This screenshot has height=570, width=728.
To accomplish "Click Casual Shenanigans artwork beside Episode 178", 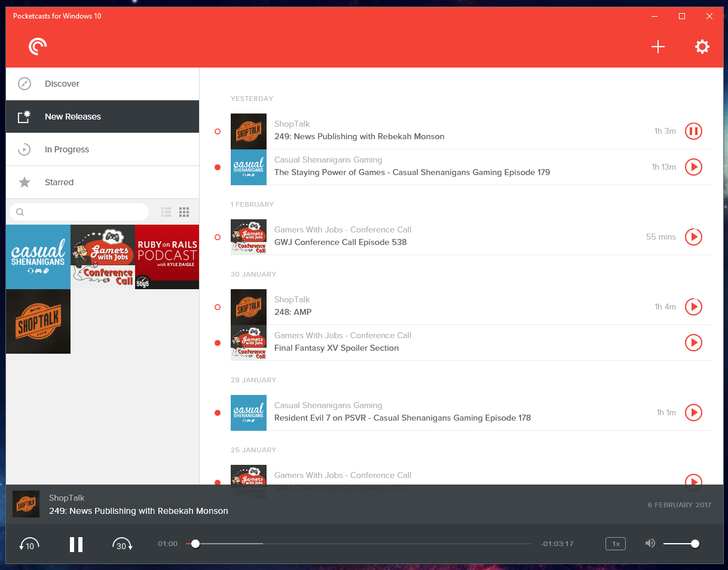I will (249, 413).
